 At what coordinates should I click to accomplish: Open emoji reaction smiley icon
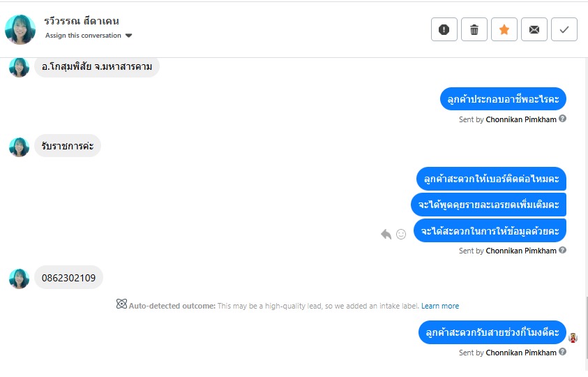[x=401, y=234]
